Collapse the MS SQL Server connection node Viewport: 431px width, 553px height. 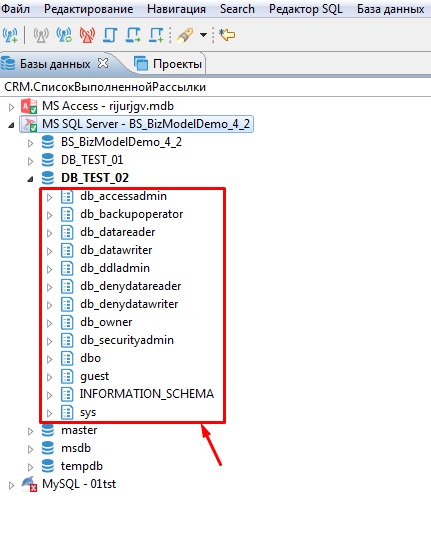pos(11,125)
